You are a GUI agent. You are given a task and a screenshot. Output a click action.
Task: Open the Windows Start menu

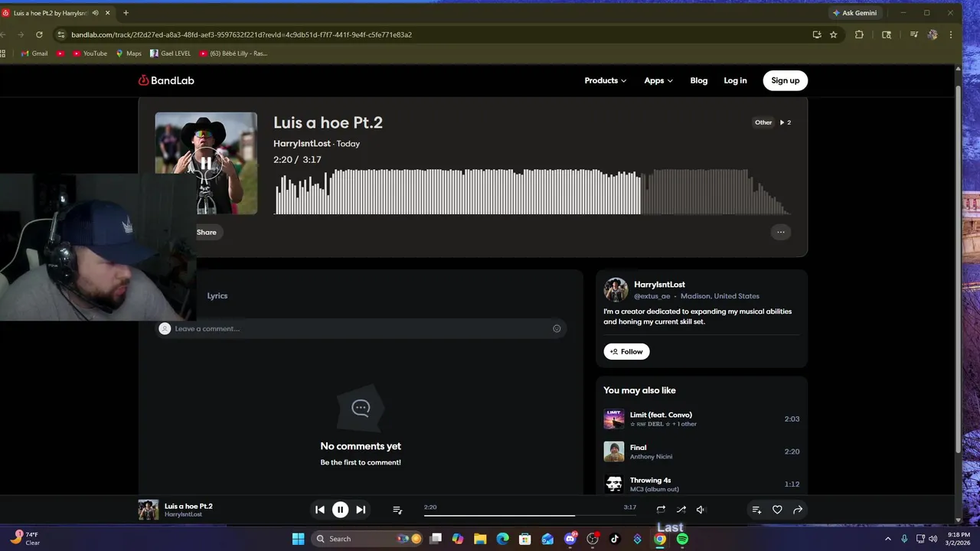click(x=298, y=539)
